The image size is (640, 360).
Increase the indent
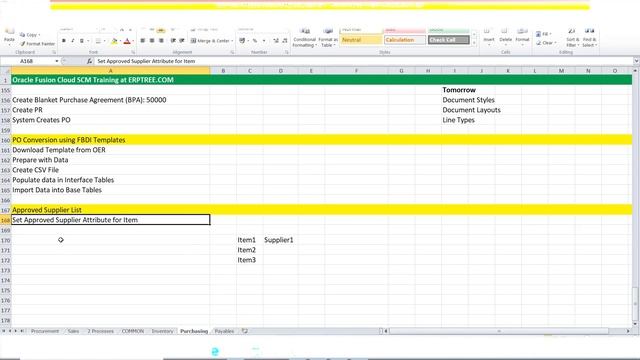pos(182,41)
